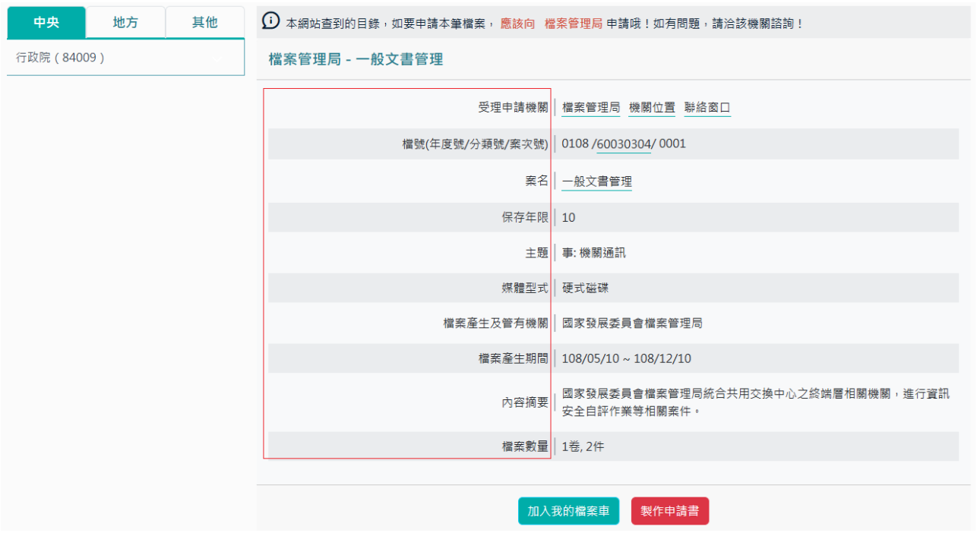The width and height of the screenshot is (980, 533).
Task: Switch to the 中央 tab
Action: 46,23
